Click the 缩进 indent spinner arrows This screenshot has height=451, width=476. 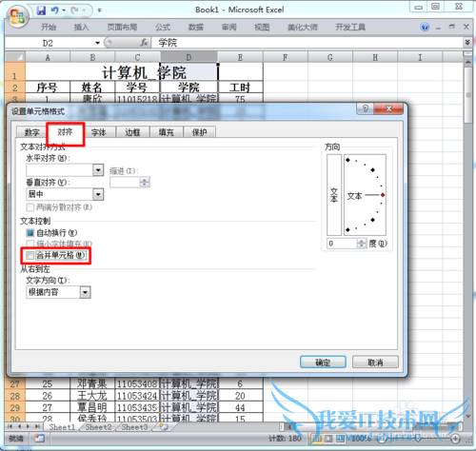pyautogui.click(x=145, y=182)
